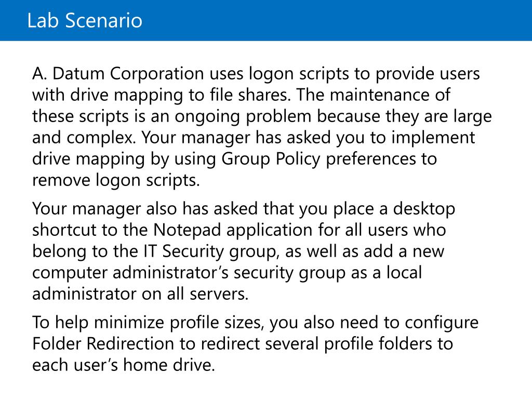Click 'drive mapping to file shares' text
This screenshot has width=532, height=399.
pos(181,96)
